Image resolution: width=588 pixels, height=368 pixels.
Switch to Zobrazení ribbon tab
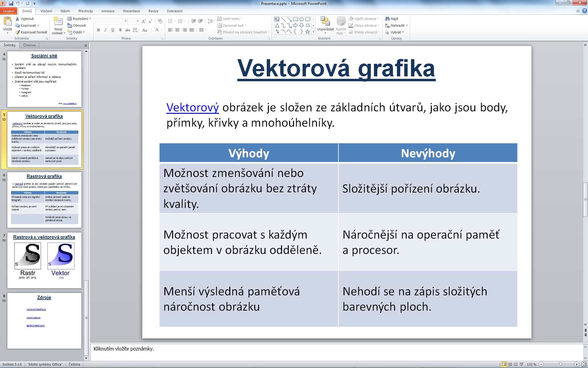coord(175,11)
